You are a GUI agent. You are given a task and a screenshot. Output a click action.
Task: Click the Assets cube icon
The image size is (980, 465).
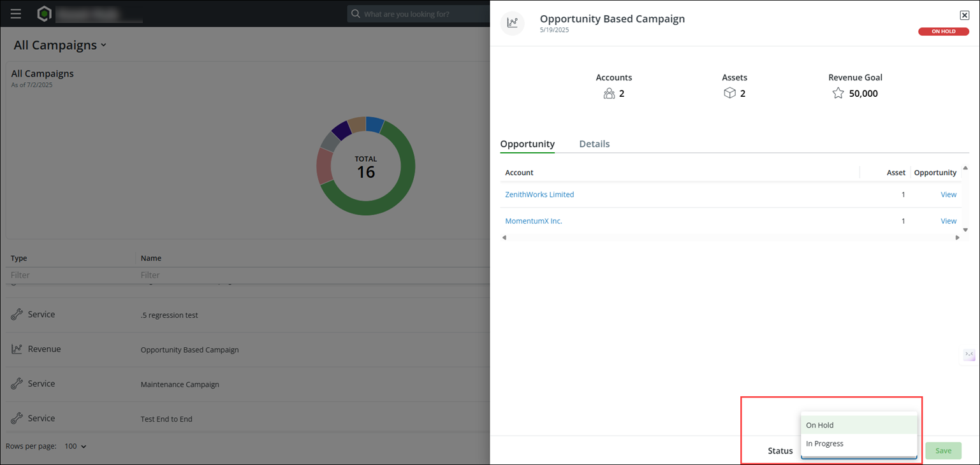[729, 93]
